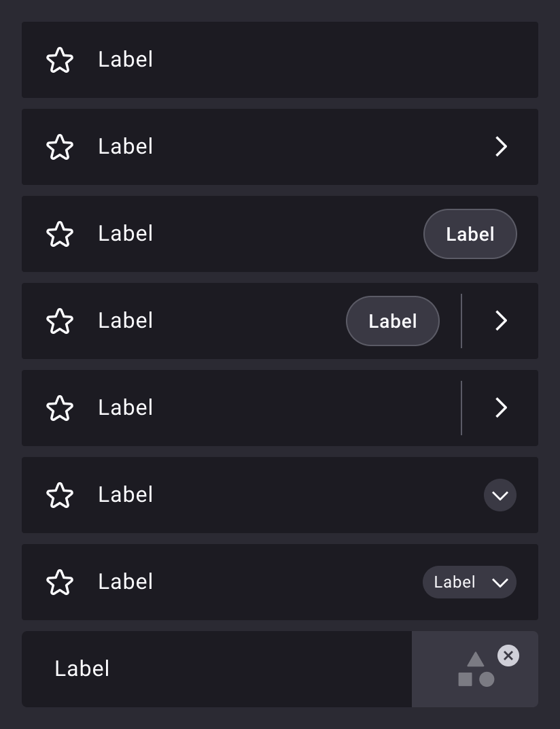
Task: Click the star icon in the sixth row
Action: tap(60, 495)
